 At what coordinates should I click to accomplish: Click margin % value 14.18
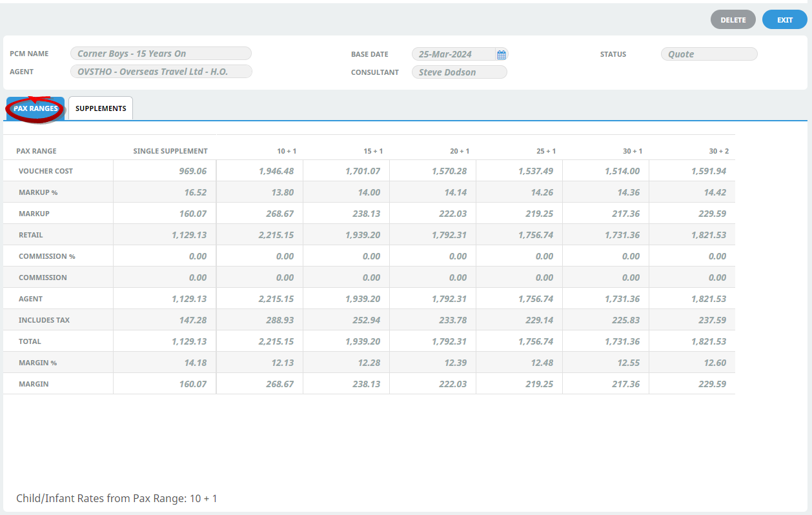point(196,363)
